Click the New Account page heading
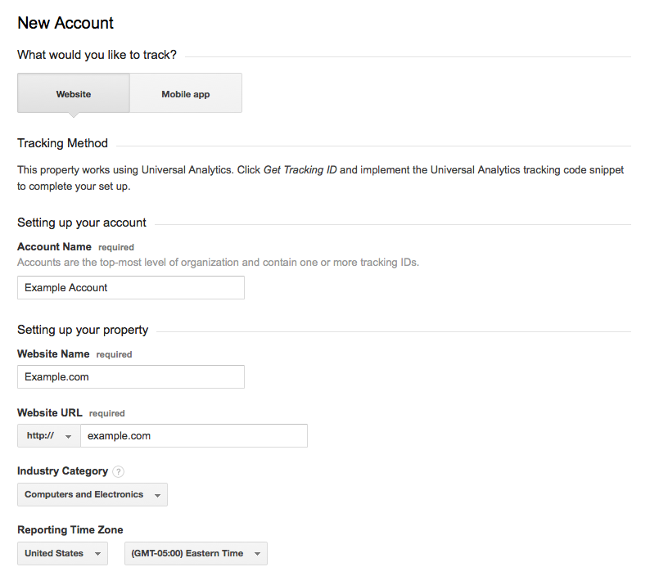This screenshot has width=650, height=576. (65, 23)
